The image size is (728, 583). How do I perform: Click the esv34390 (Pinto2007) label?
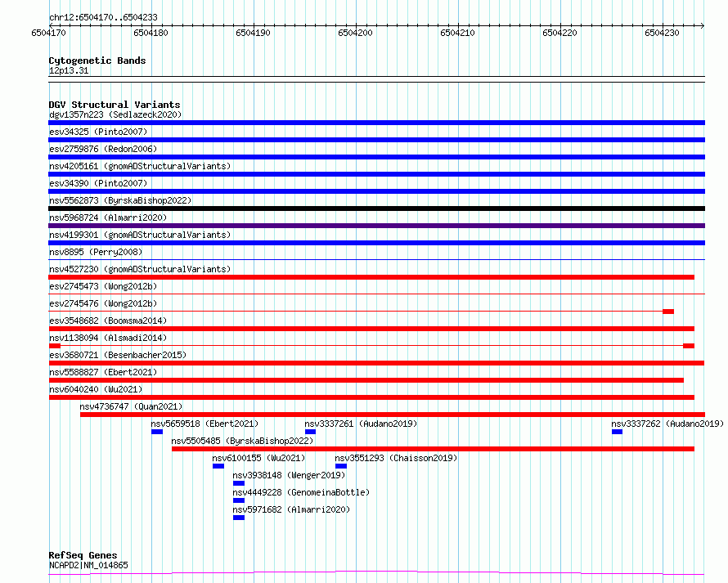98,183
